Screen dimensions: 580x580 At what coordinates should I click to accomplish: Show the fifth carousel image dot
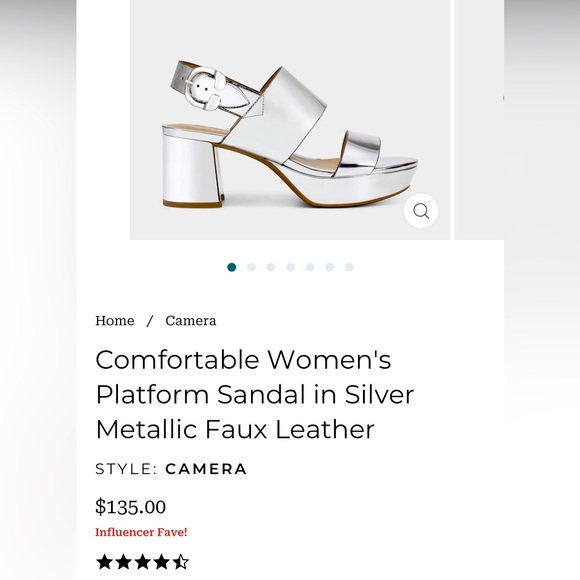click(x=310, y=267)
